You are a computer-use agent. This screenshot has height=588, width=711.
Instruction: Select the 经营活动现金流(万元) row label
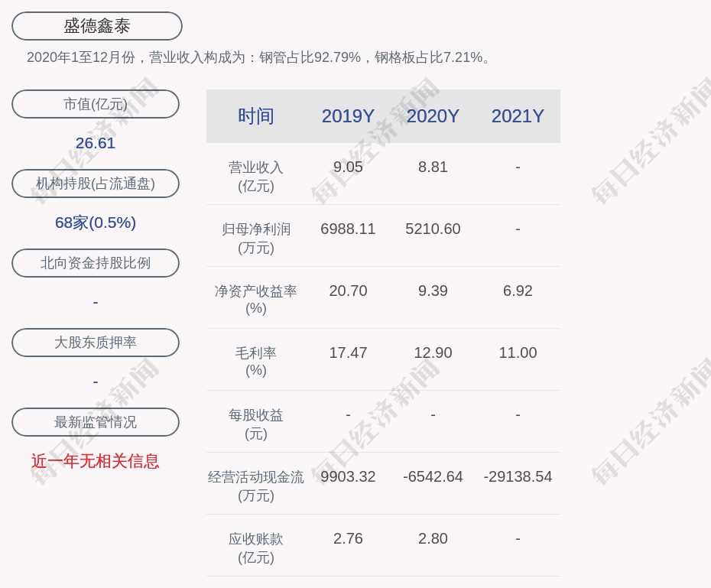[256, 486]
